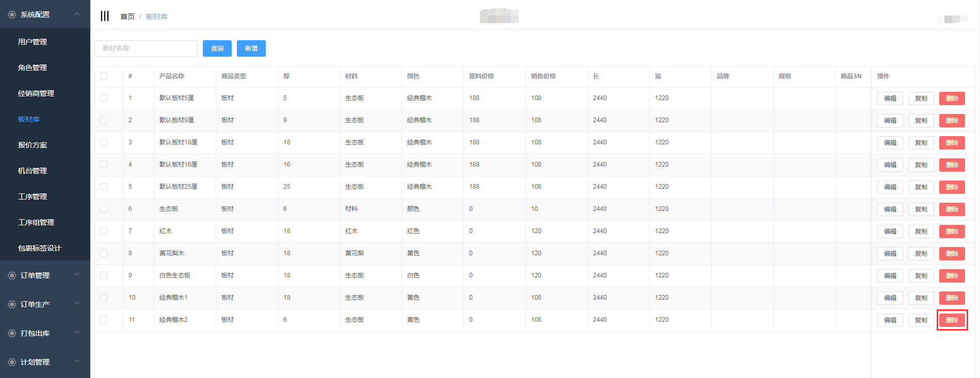The height and width of the screenshot is (378, 980).
Task: Navigate to 首页 in the breadcrumb
Action: click(x=127, y=17)
